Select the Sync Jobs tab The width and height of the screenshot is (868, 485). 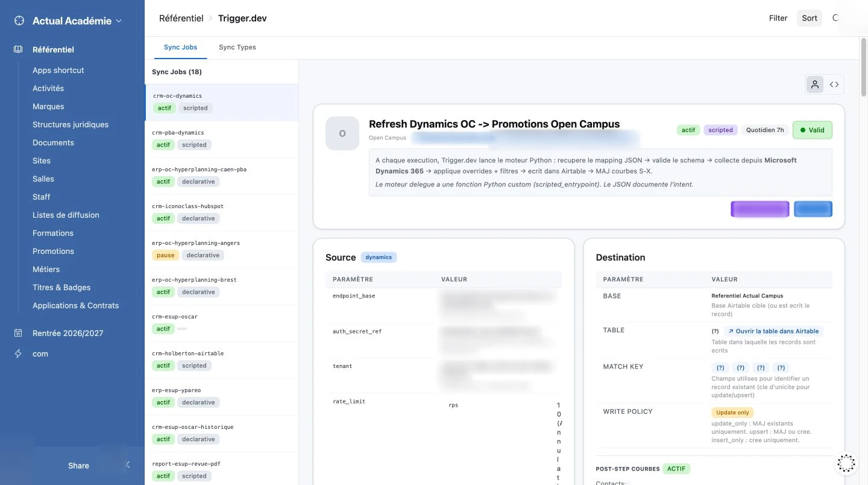180,47
